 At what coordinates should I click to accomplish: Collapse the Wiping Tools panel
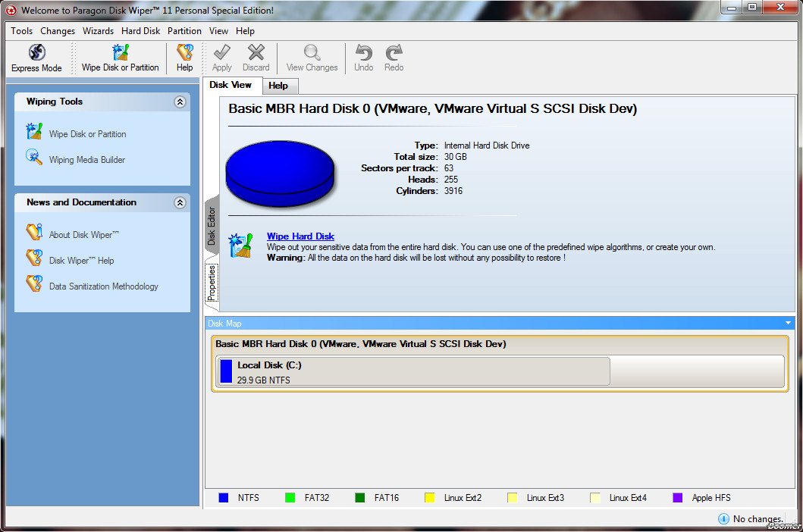(x=180, y=102)
